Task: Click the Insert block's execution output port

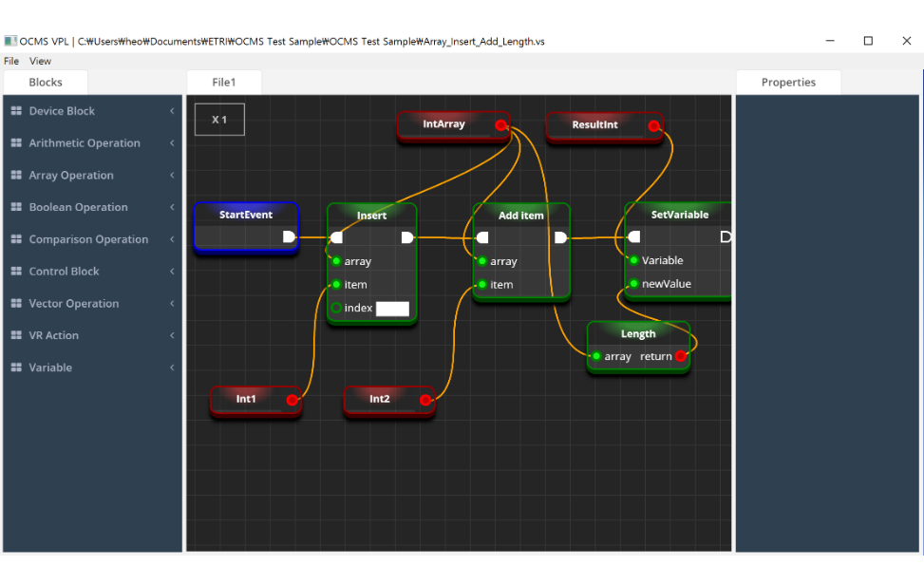Action: (x=407, y=237)
